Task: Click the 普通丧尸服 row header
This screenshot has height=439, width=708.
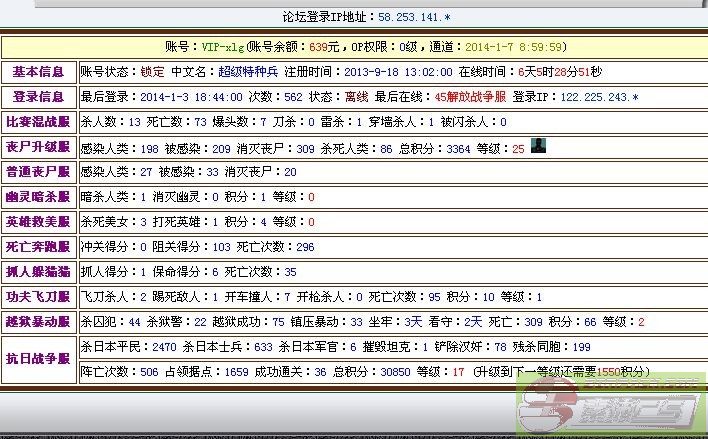Action: pos(38,172)
